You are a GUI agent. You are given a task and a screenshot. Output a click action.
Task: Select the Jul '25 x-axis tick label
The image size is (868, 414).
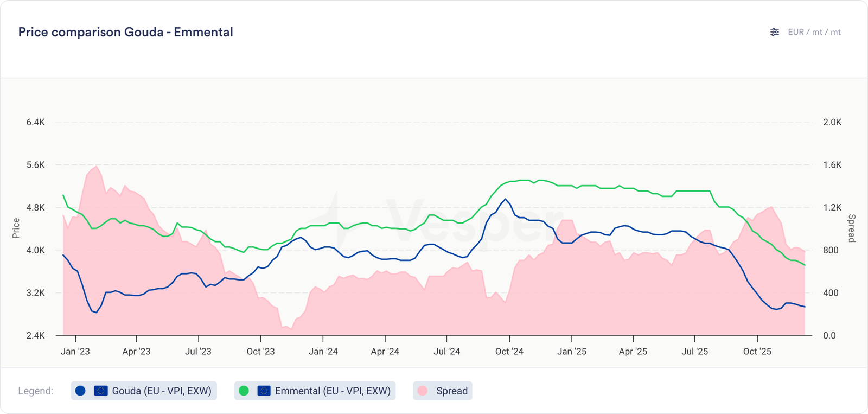point(694,352)
